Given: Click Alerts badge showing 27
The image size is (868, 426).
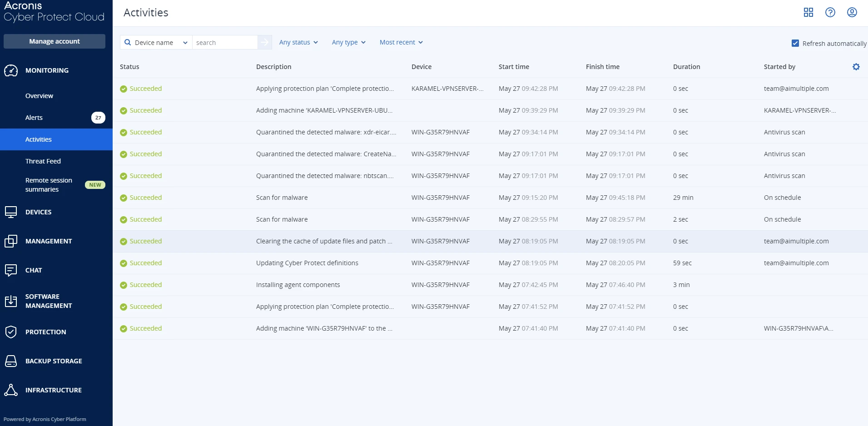Looking at the screenshot, I should point(98,118).
